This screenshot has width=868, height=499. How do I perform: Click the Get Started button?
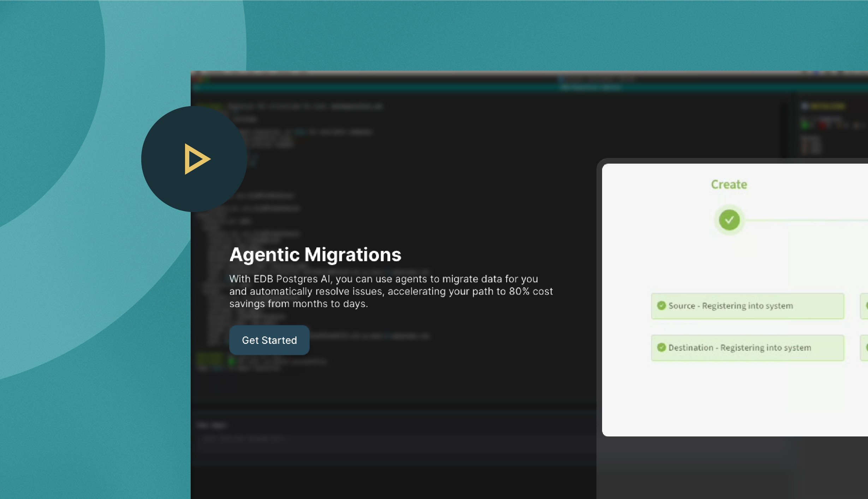tap(269, 340)
